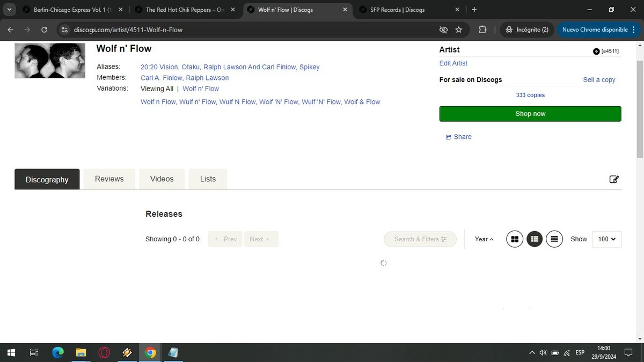Open File Explorer from taskbar
Screen dimensions: 644x362
80,352
